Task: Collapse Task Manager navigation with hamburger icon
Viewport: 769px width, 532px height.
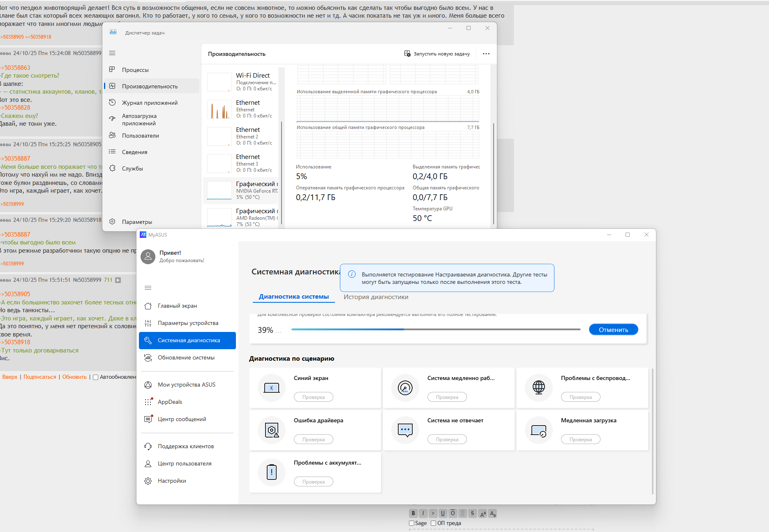Action: pyautogui.click(x=112, y=53)
